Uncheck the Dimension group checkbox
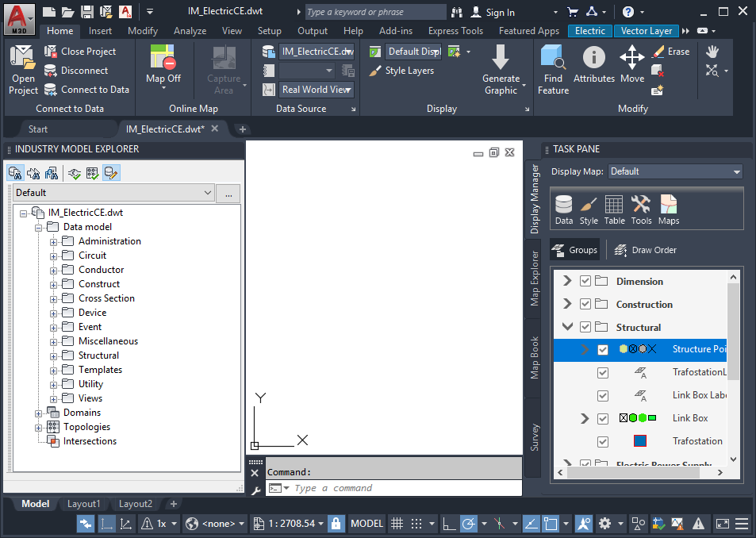The height and width of the screenshot is (538, 756). point(585,281)
